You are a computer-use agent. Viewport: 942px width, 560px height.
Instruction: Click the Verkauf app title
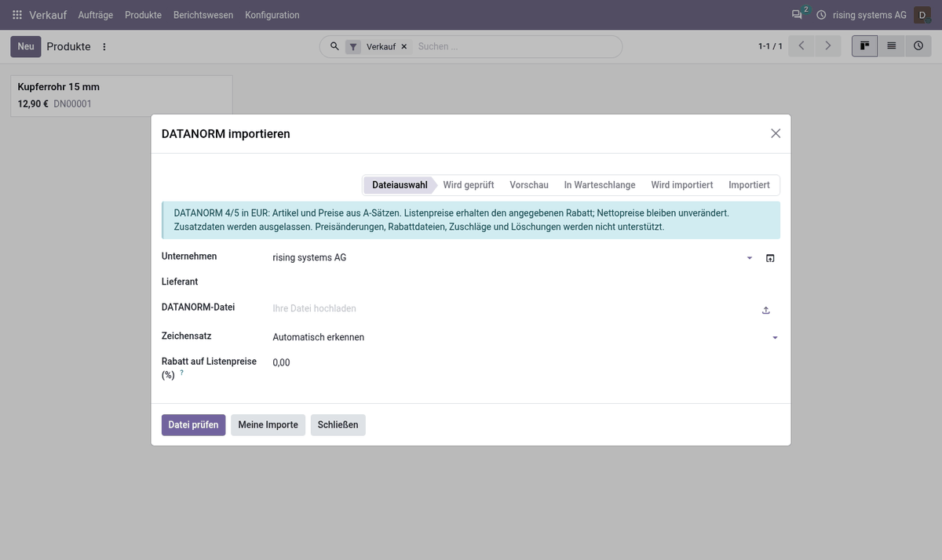48,15
